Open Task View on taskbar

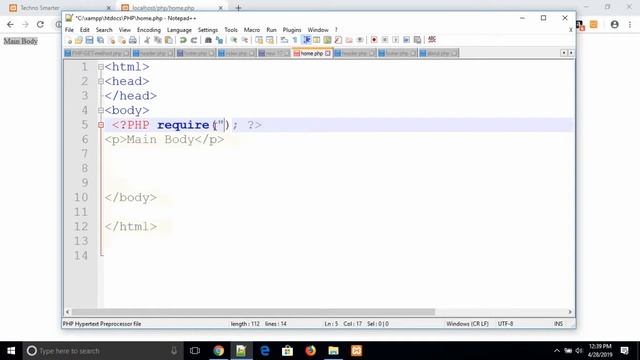(x=195, y=351)
